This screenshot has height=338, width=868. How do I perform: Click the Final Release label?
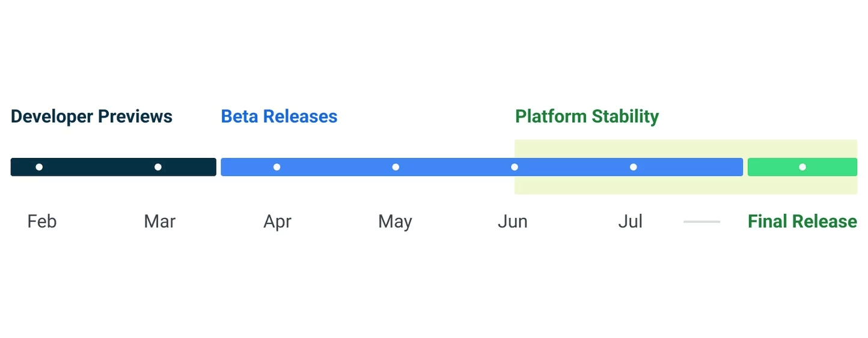[802, 222]
